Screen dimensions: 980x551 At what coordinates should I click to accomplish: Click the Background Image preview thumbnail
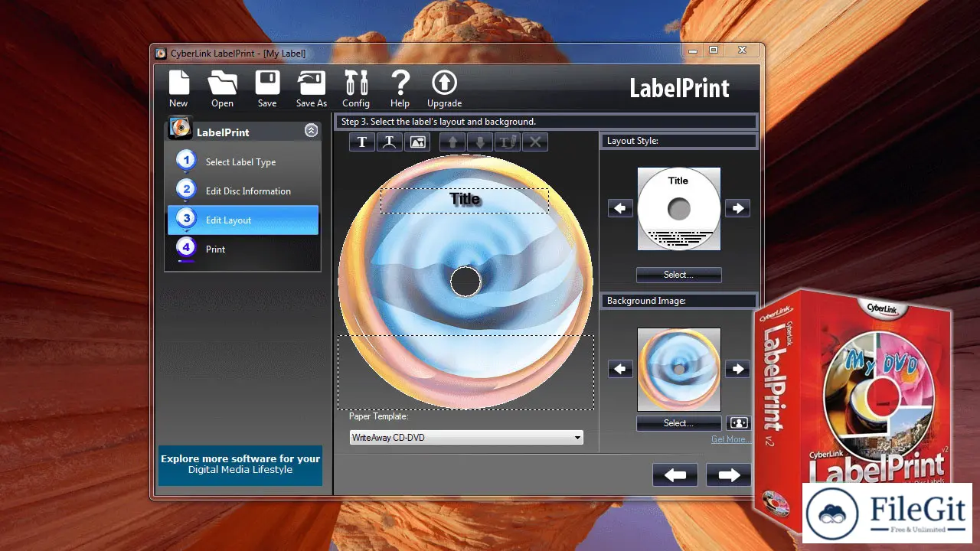679,370
